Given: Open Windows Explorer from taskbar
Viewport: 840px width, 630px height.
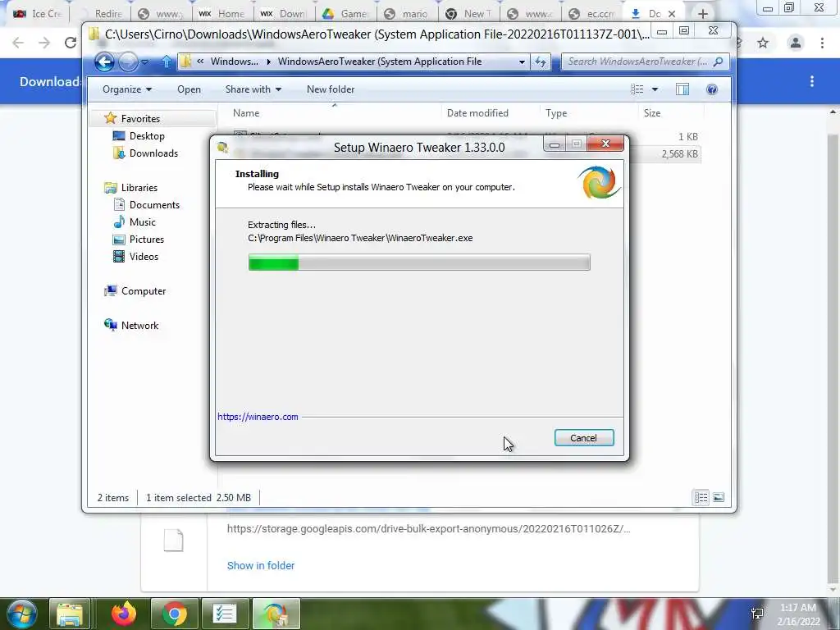Looking at the screenshot, I should (71, 614).
